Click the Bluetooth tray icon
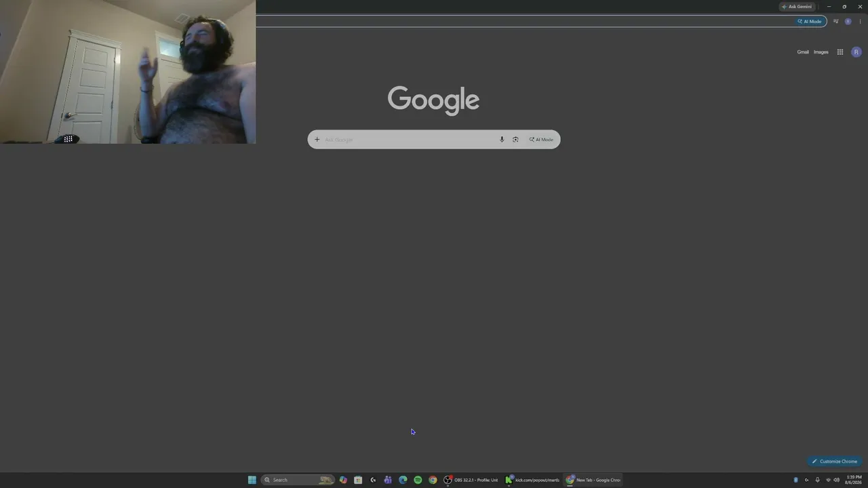 795,480
